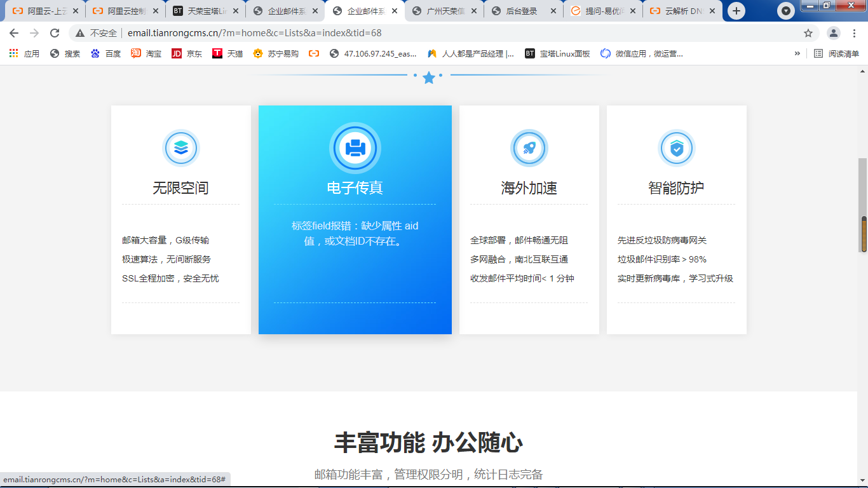Switch to the 阿里云-上云 tab
Screen dimensions: 868x488
[x=46, y=11]
